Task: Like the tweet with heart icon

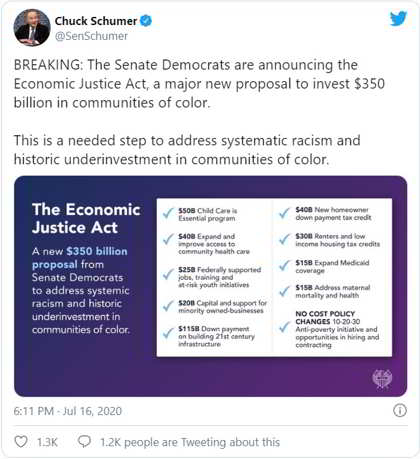Action: pos(21,442)
